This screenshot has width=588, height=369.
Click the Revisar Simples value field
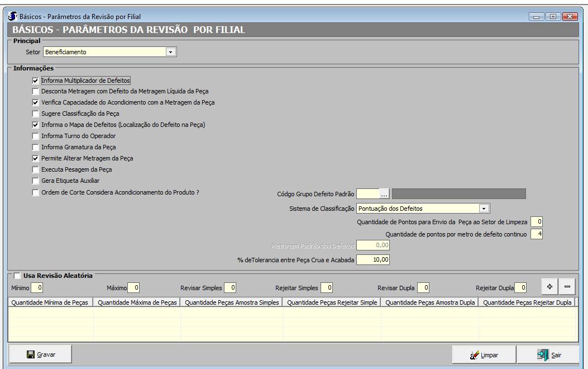[x=230, y=288]
